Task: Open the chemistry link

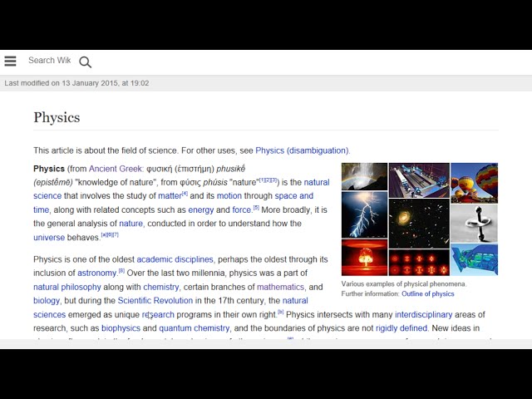Action: coord(160,287)
